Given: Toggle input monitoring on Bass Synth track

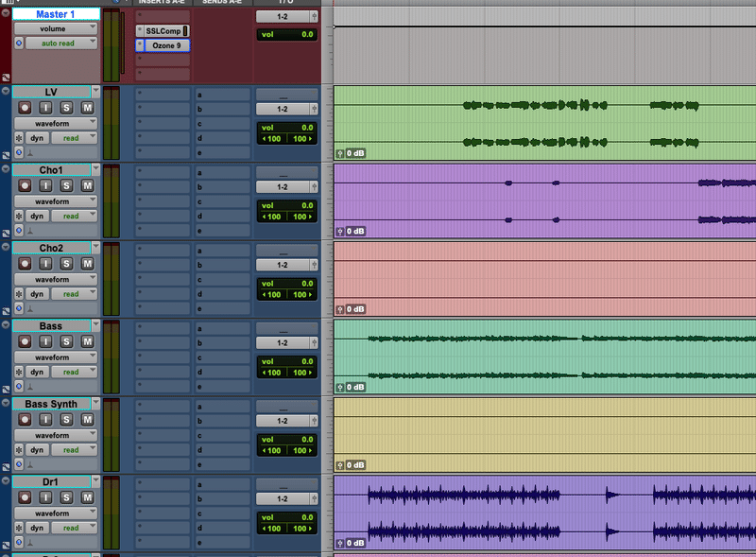Looking at the screenshot, I should (x=45, y=420).
